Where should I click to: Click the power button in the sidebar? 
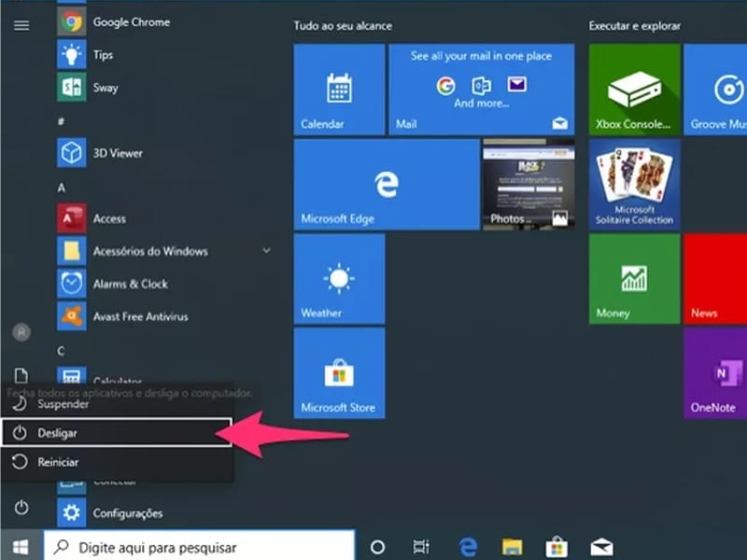point(21,508)
